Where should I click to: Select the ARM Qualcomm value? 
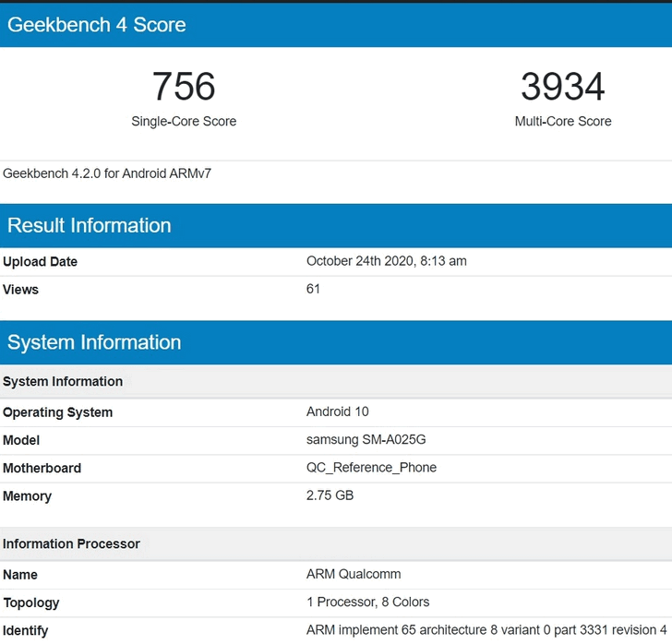tap(354, 574)
